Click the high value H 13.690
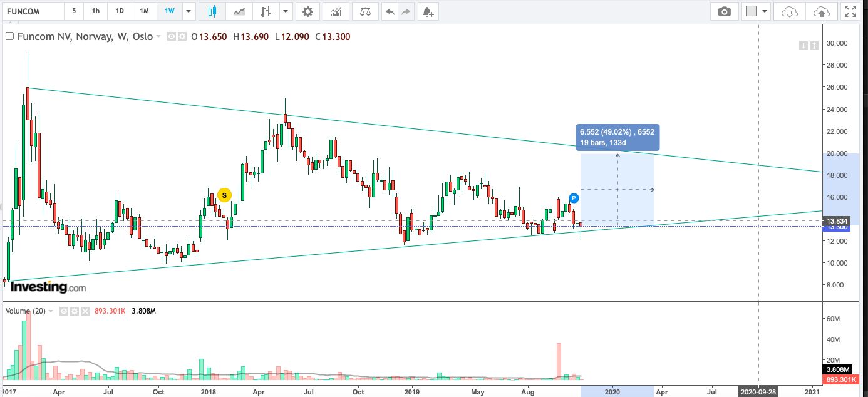 [251, 37]
